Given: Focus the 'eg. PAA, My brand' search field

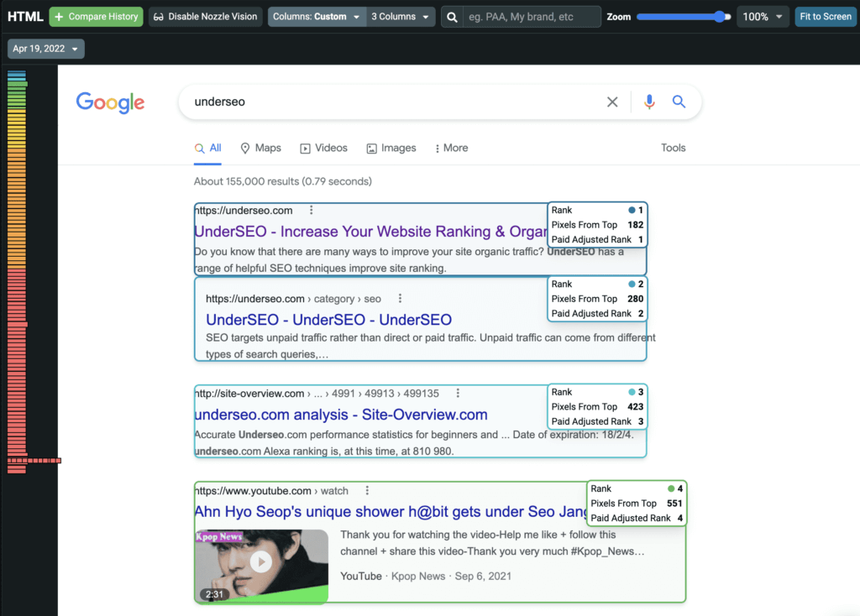Looking at the screenshot, I should pos(532,17).
